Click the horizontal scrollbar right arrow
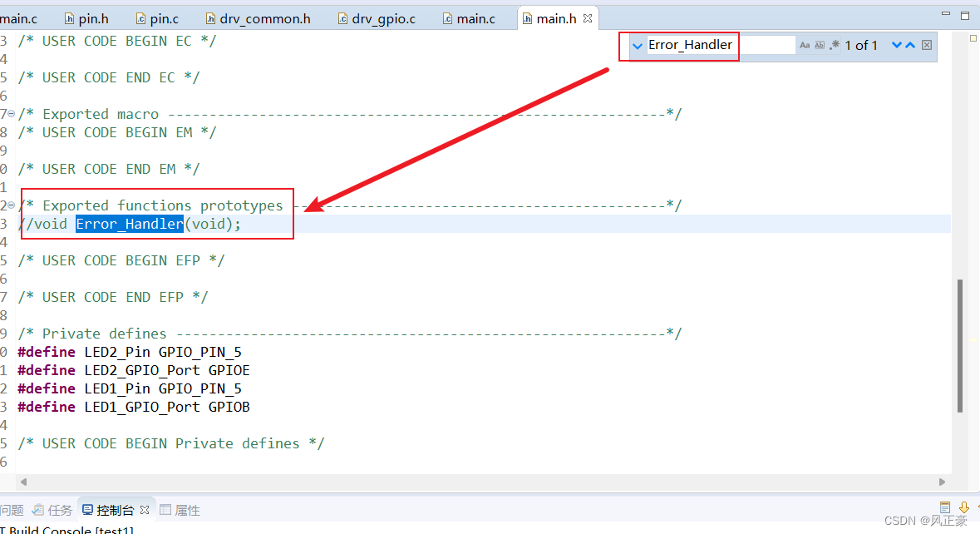 [x=942, y=482]
